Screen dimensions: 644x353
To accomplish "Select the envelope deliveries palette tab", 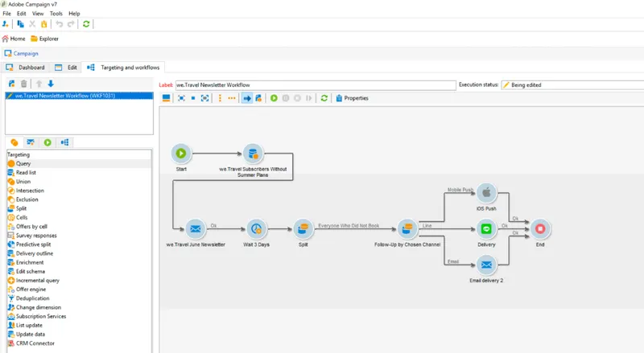I will coord(31,142).
